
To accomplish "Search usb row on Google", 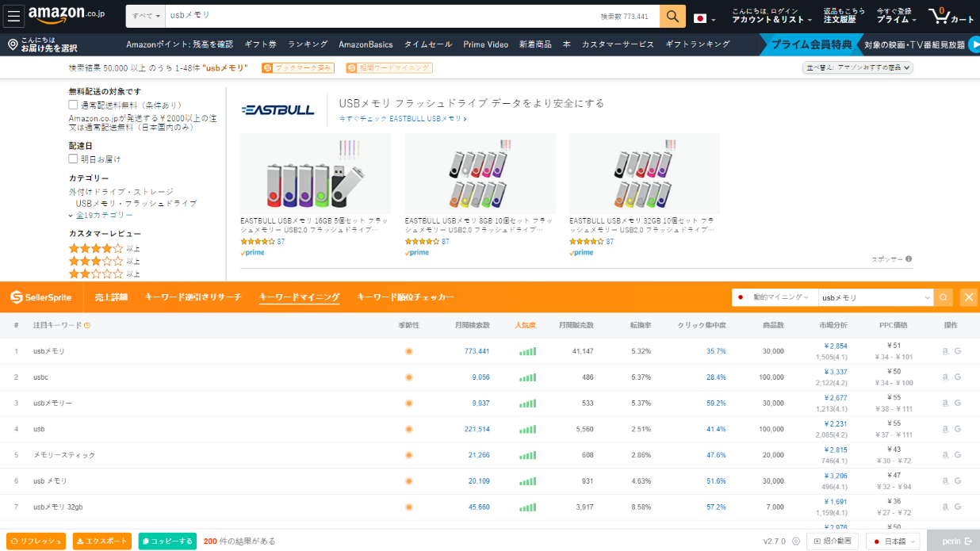I will tap(958, 429).
